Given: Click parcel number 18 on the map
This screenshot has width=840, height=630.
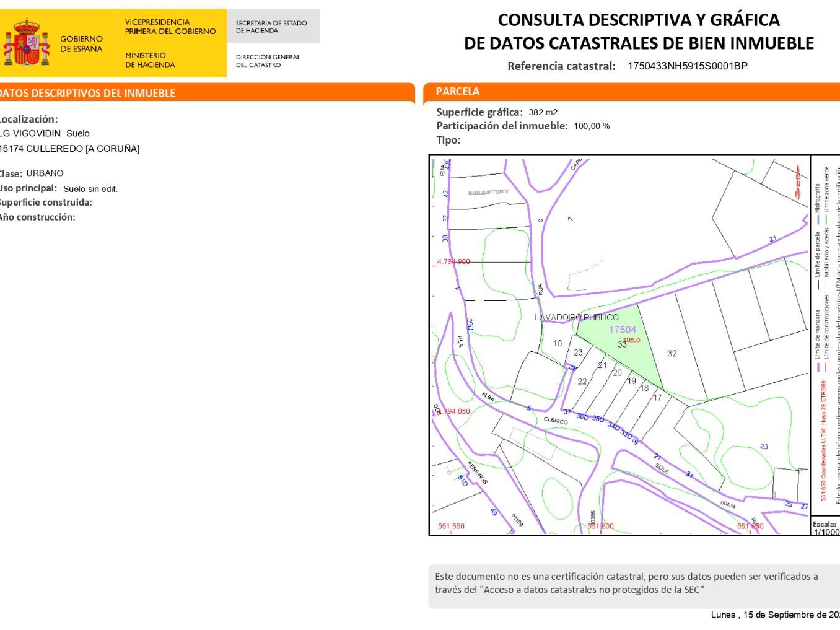Looking at the screenshot, I should pos(644,388).
